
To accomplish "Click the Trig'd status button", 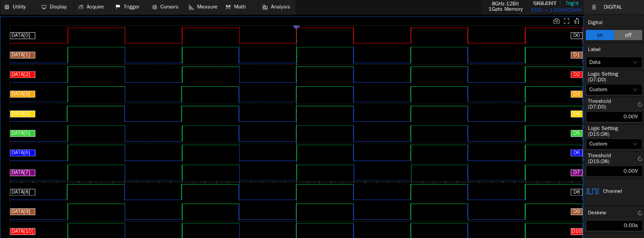I will tap(572, 3).
